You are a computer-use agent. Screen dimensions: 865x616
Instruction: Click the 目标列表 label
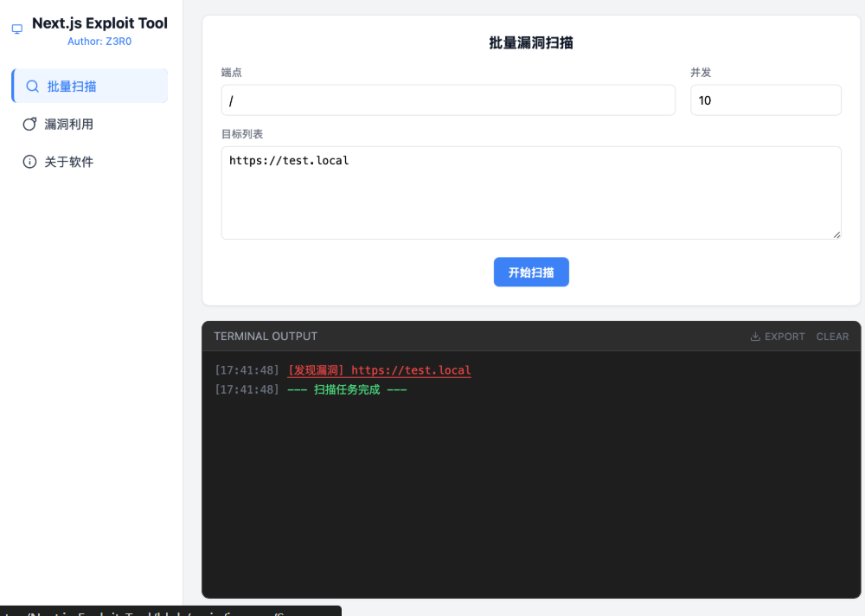click(x=241, y=133)
